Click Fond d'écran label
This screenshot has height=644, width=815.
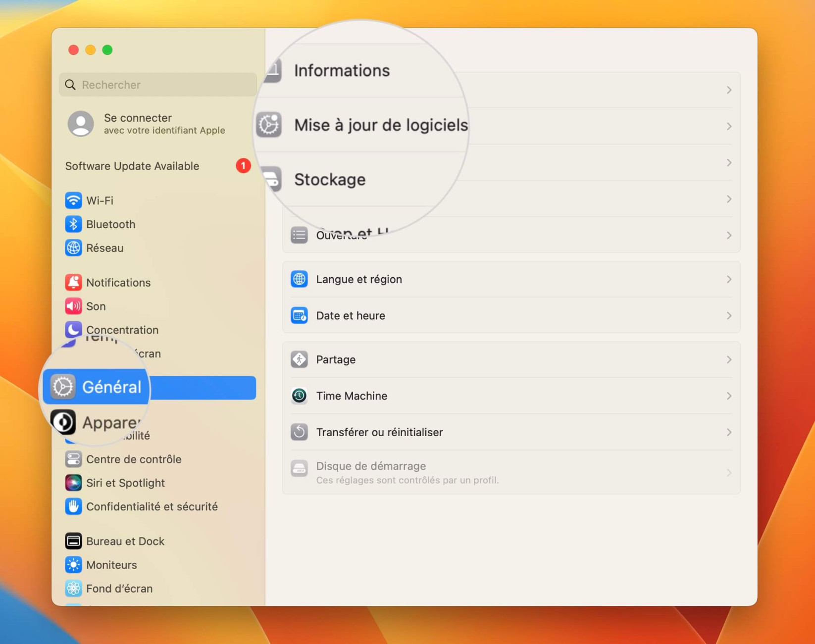point(119,589)
